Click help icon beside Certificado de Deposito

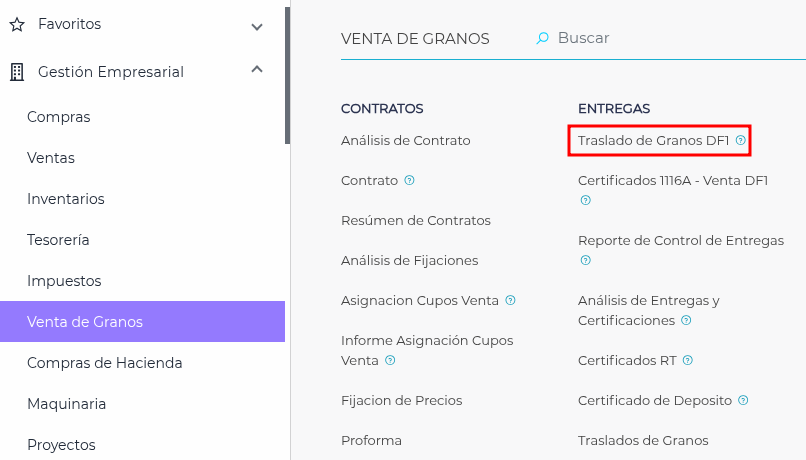(x=743, y=400)
